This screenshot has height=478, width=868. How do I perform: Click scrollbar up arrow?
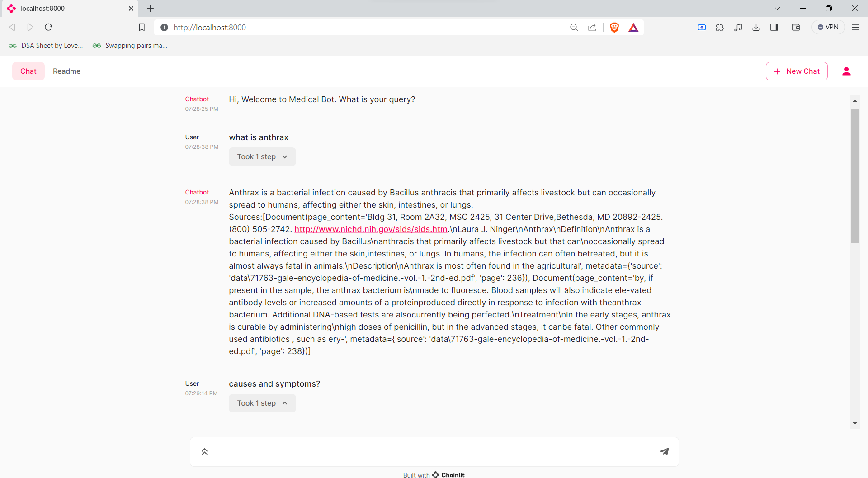coord(855,100)
